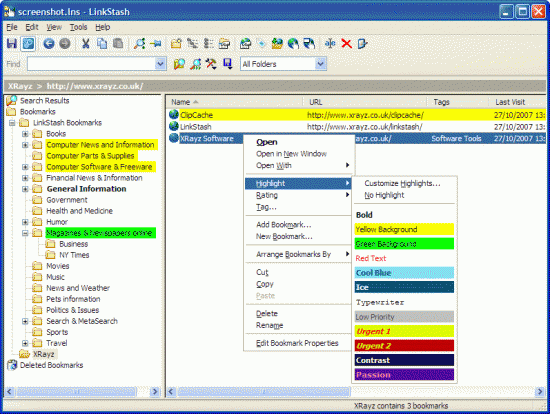550x414 pixels.
Task: Select Edit Bookmark Properties menu entry
Action: point(297,343)
